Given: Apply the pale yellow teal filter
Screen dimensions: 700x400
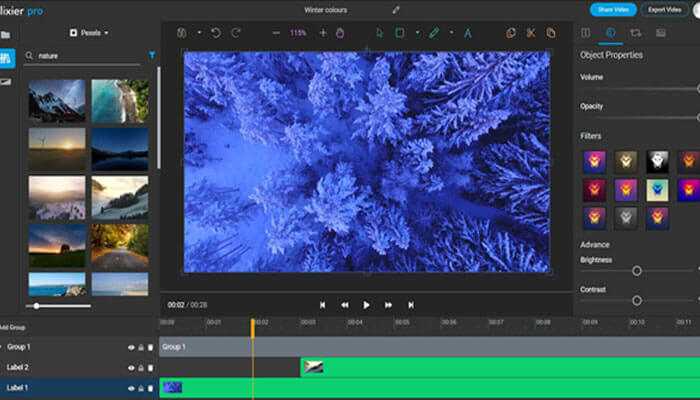Looking at the screenshot, I should pyautogui.click(x=658, y=190).
